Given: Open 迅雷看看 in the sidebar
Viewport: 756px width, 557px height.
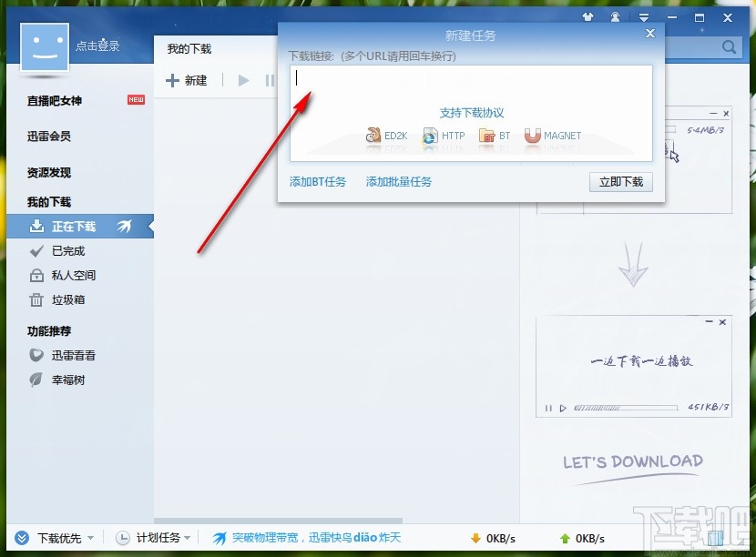Looking at the screenshot, I should coord(73,356).
